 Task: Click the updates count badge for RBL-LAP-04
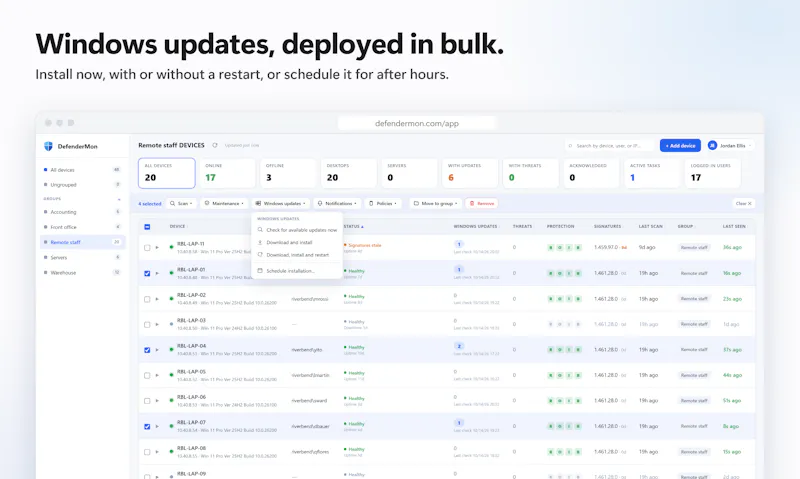(x=459, y=346)
